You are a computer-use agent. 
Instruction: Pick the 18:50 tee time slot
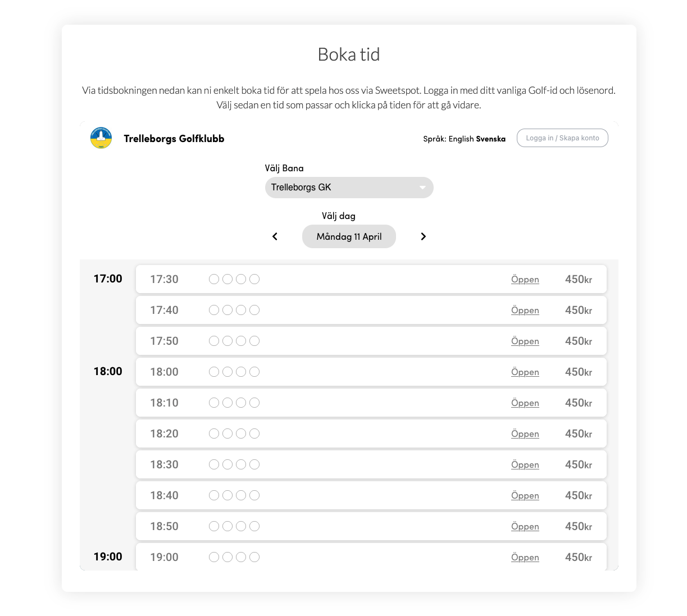[371, 526]
